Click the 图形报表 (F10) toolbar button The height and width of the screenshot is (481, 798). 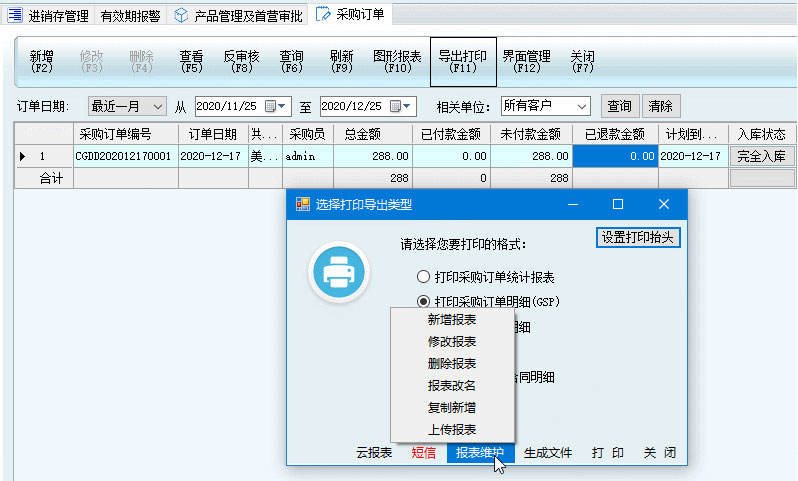click(x=397, y=62)
